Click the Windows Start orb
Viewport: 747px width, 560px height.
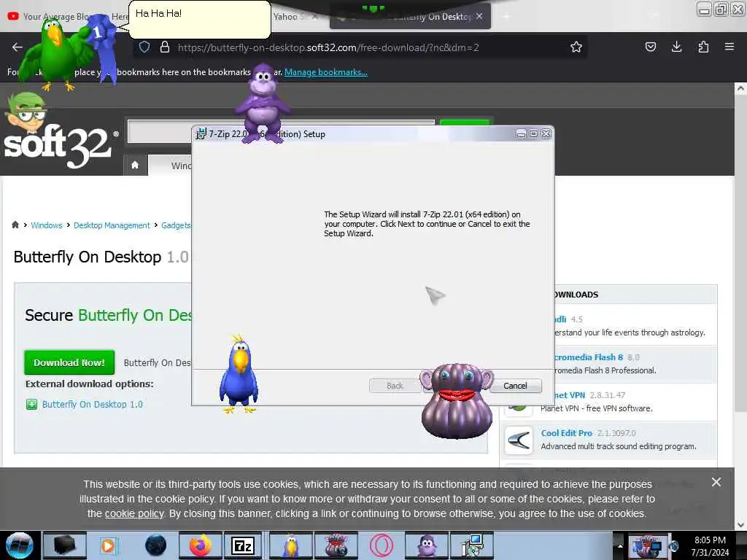[20, 545]
